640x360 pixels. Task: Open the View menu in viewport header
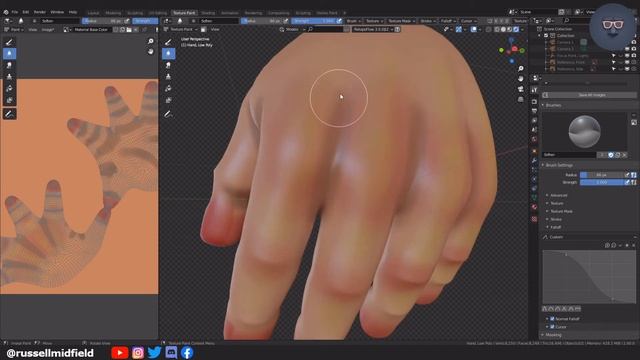pyautogui.click(x=215, y=29)
